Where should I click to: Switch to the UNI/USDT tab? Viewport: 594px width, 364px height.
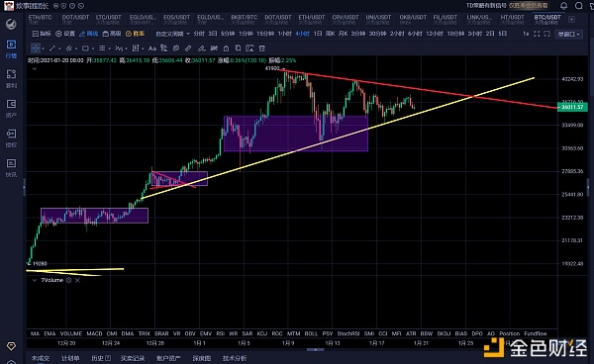(378, 19)
